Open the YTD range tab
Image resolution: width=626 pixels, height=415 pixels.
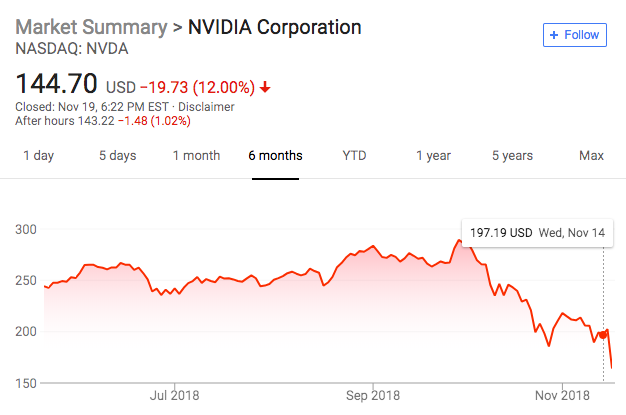pos(354,156)
